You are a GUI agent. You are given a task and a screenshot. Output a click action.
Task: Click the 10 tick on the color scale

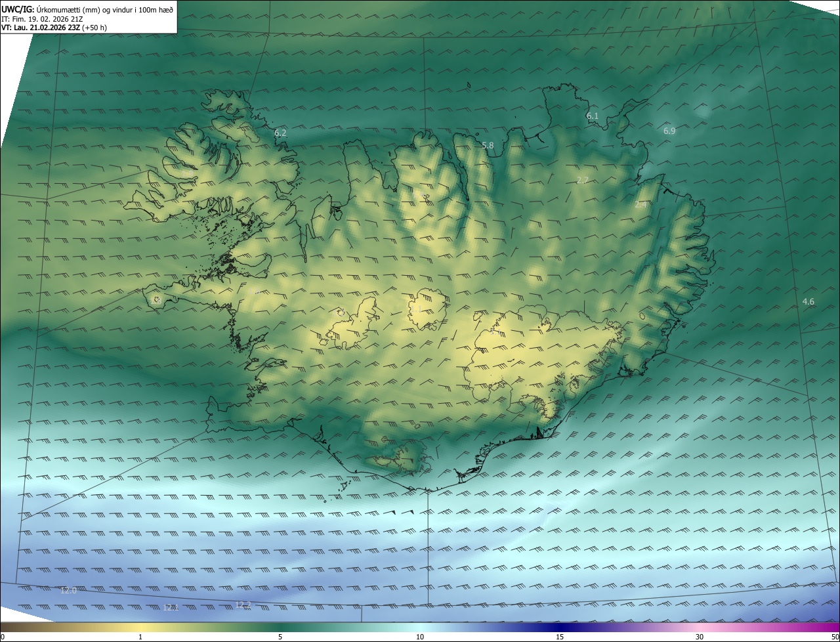420,637
